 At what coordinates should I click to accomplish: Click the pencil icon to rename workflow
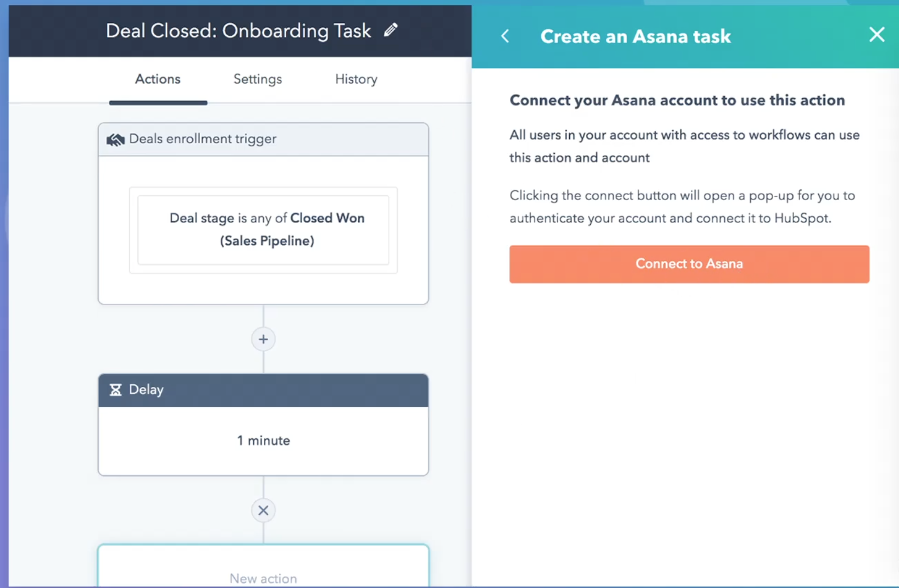click(x=390, y=30)
